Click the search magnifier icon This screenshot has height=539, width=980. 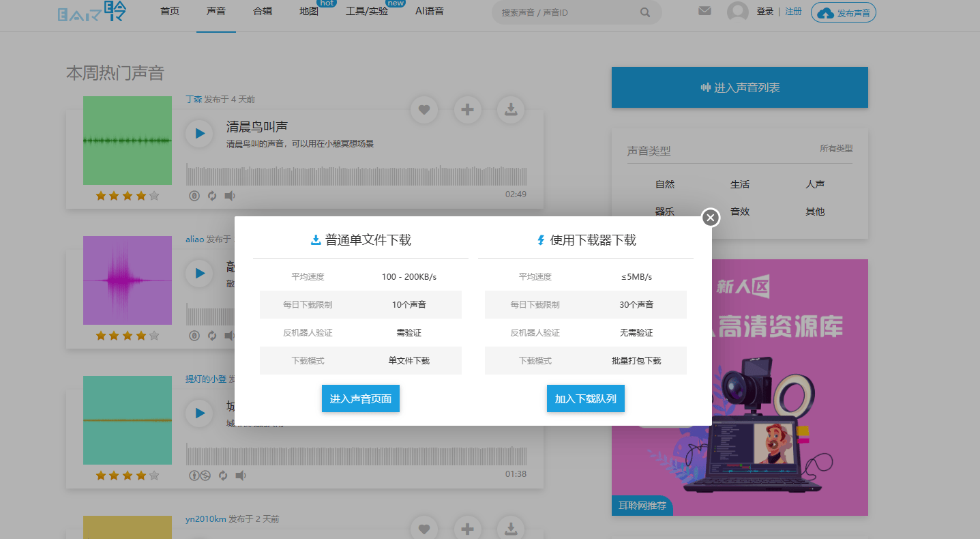pyautogui.click(x=644, y=12)
